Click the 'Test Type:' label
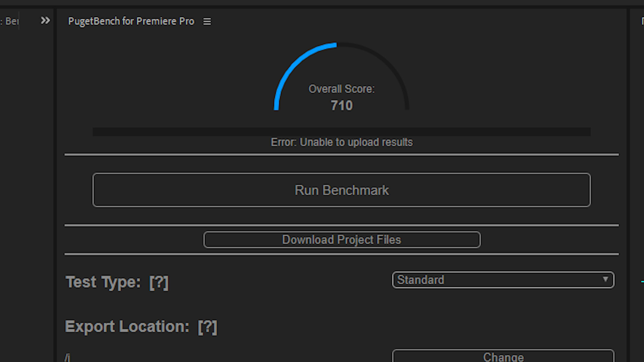 103,282
